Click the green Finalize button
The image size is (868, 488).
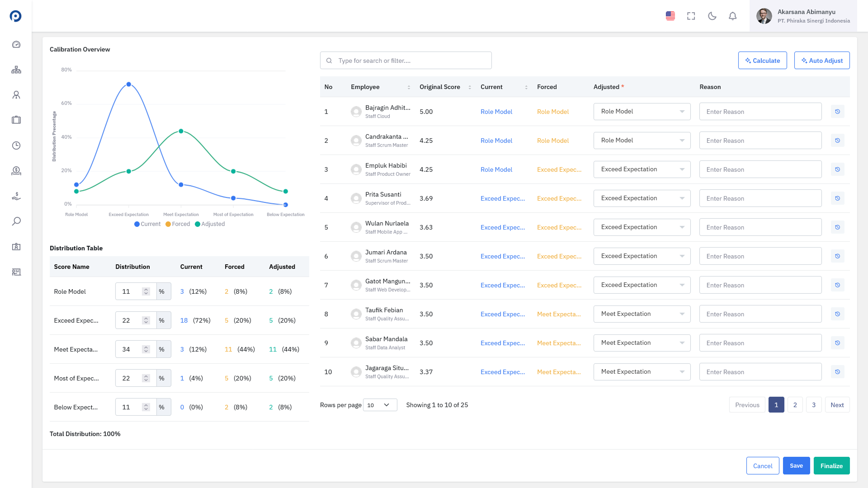[831, 466]
